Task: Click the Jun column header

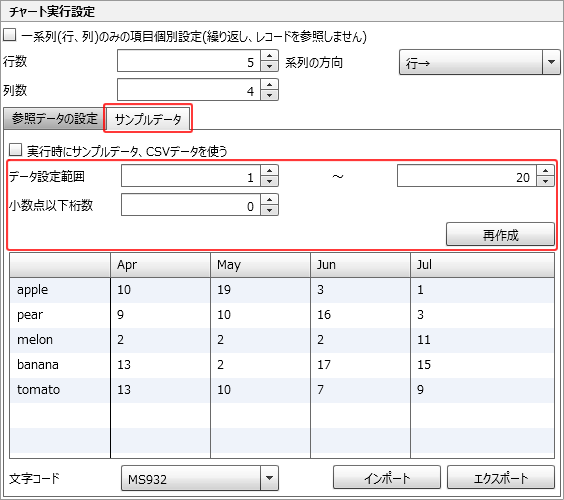Action: (360, 265)
